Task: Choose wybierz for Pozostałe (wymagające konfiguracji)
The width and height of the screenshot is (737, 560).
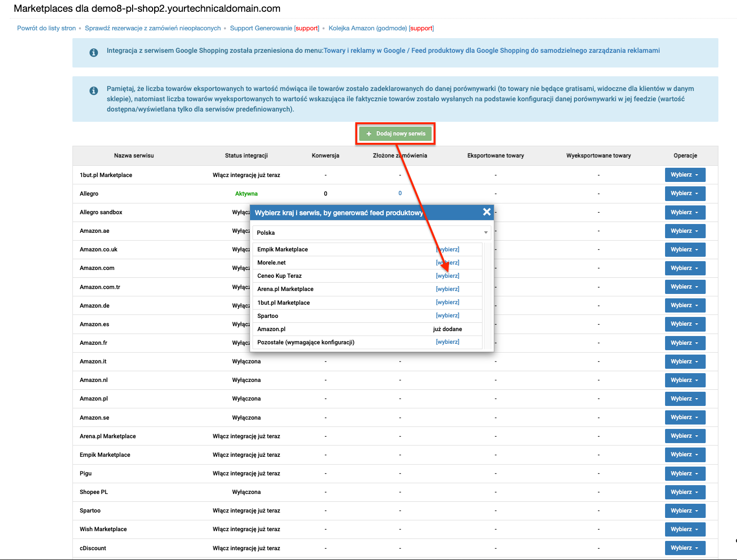Action: click(x=447, y=342)
